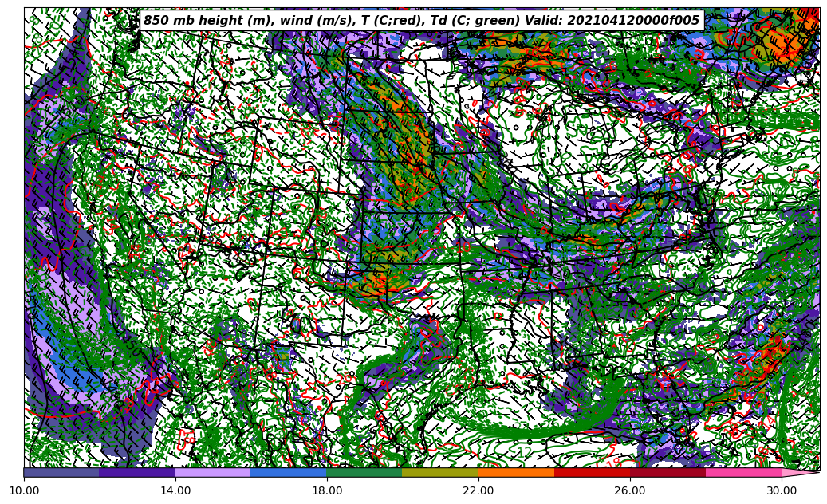This screenshot has width=827, height=504.
Task: Select the orange 22–24 colorbar segment
Action: tap(516, 472)
